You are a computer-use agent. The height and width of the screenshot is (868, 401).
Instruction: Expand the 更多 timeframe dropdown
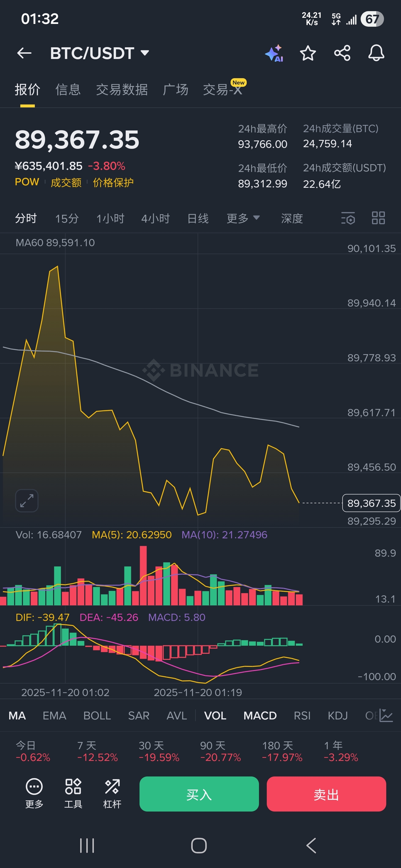243,218
